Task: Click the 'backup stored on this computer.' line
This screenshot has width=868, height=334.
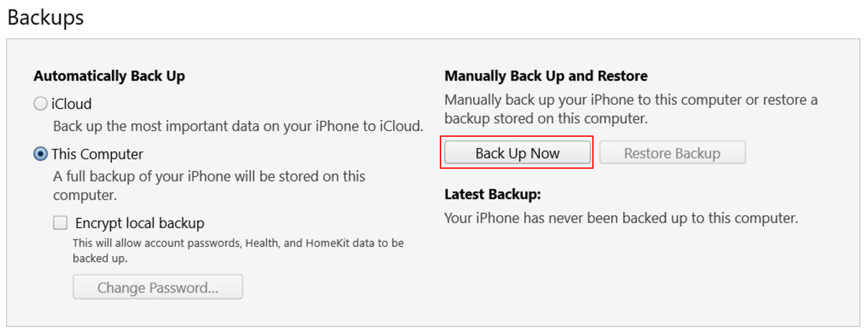Action: pos(546,118)
